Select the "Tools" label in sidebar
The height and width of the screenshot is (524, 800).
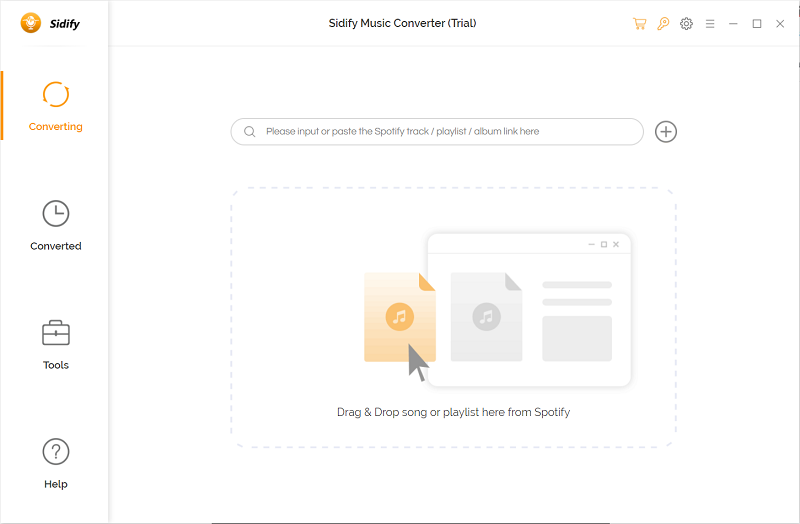point(56,365)
